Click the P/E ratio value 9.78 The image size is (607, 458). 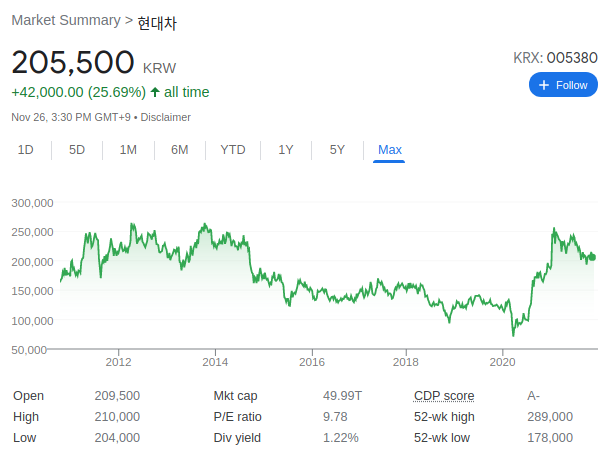coord(335,417)
